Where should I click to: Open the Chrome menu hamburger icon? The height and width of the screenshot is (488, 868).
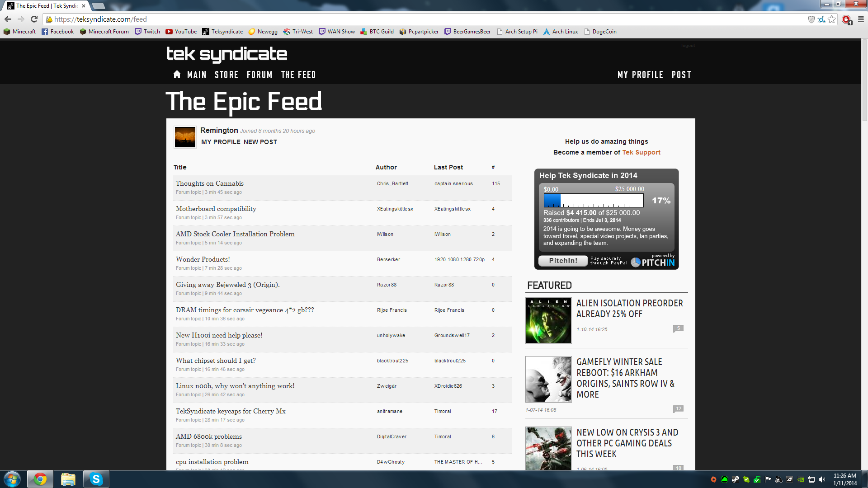[861, 19]
